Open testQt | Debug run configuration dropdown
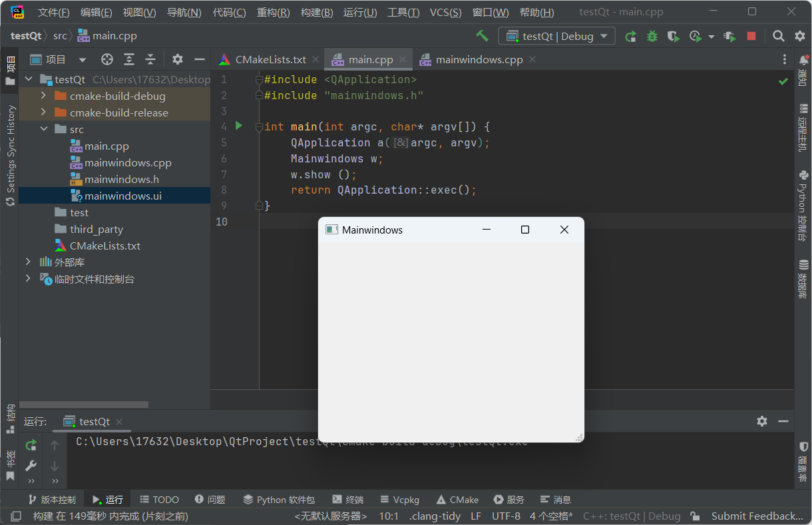Screen dimensions: 812x525 (x=556, y=36)
